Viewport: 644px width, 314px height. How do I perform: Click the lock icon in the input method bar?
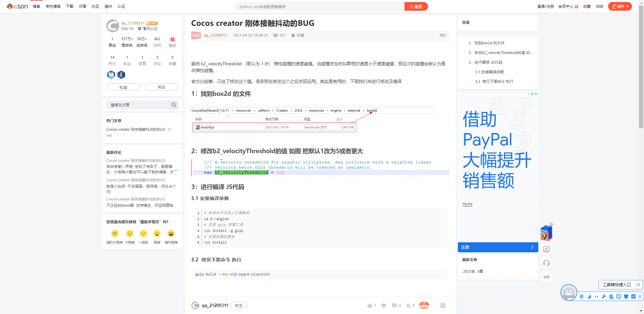point(640,297)
